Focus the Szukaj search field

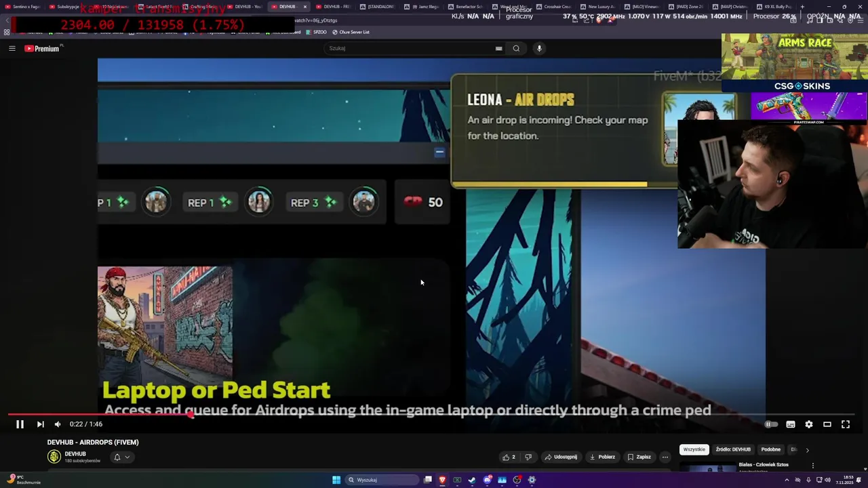tap(410, 48)
